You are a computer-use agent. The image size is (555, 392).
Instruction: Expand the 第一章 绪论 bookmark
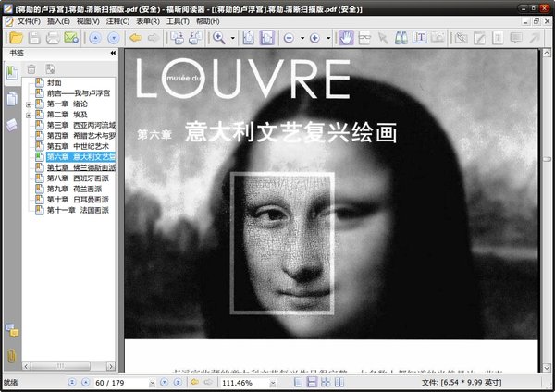(x=29, y=104)
